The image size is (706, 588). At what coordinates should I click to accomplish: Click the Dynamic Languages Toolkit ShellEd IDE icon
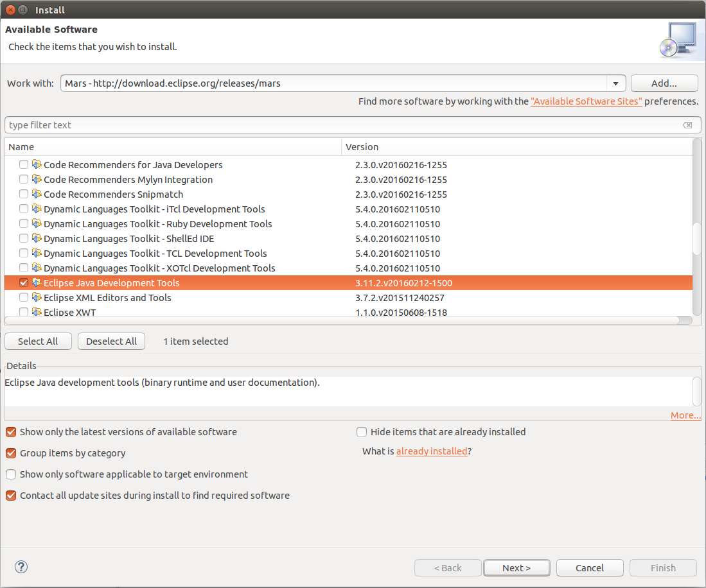pyautogui.click(x=37, y=238)
